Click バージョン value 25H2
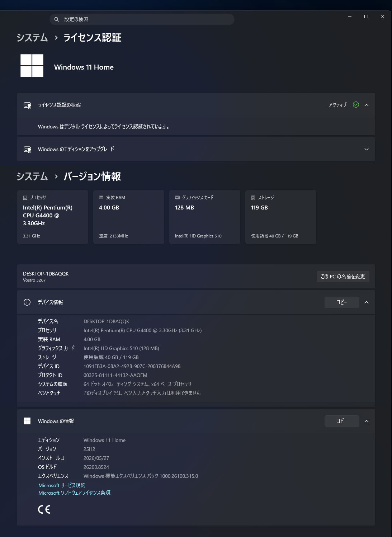Image resolution: width=392 pixels, height=537 pixels. (89, 449)
